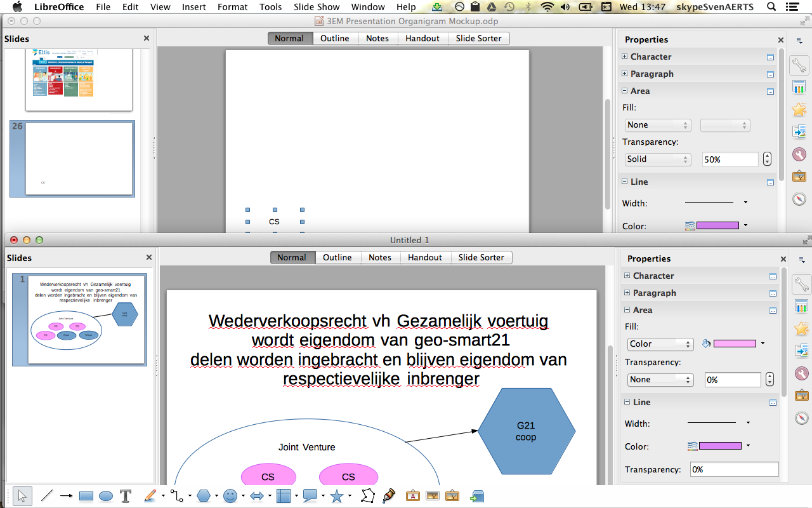Open the Gallery icon in drawing toolbar
Image resolution: width=812 pixels, height=508 pixels.
[453, 496]
